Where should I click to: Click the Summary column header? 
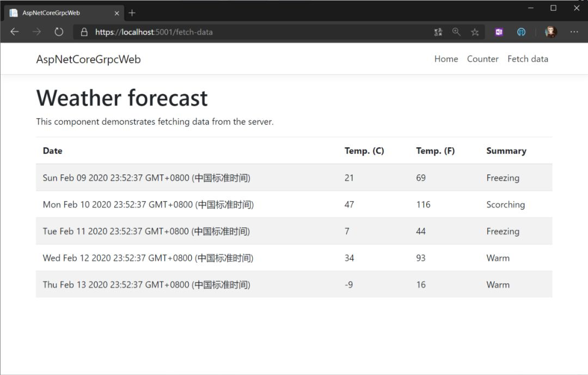(x=506, y=151)
